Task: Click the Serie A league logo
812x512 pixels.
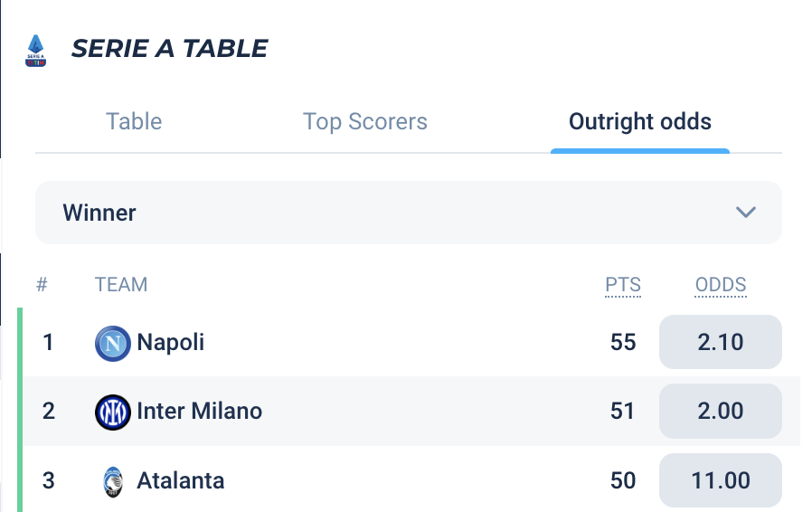Action: [x=36, y=50]
